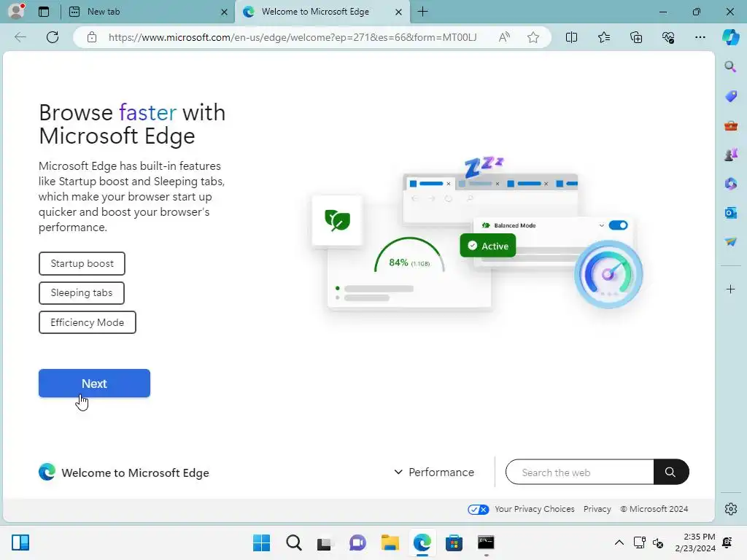Open the notifications bell icon
The image size is (747, 560).
click(x=727, y=542)
